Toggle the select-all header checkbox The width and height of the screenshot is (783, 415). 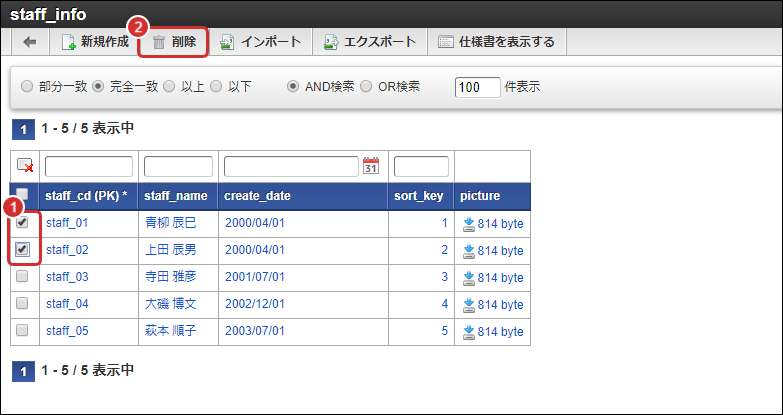(23, 195)
